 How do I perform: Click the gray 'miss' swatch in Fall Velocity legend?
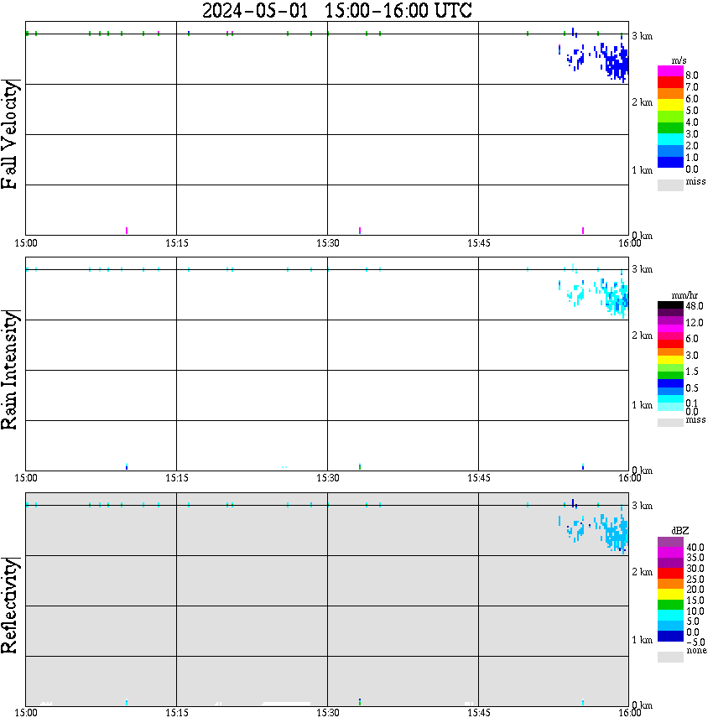coord(670,185)
